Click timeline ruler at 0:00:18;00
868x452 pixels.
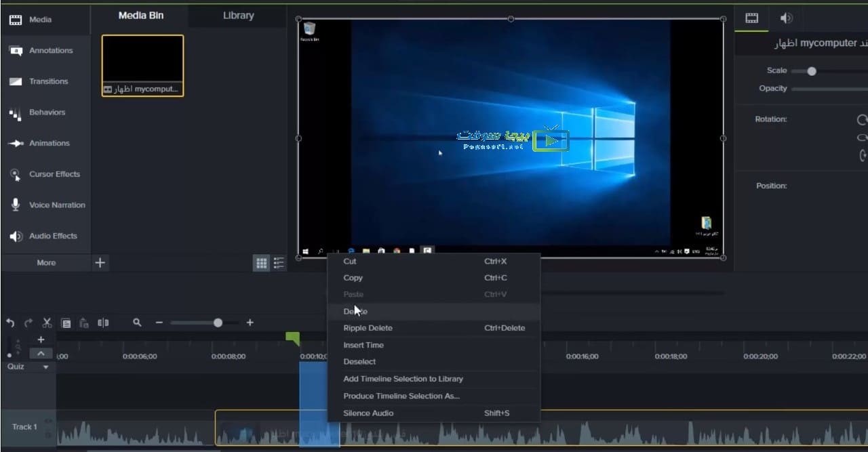pyautogui.click(x=671, y=356)
